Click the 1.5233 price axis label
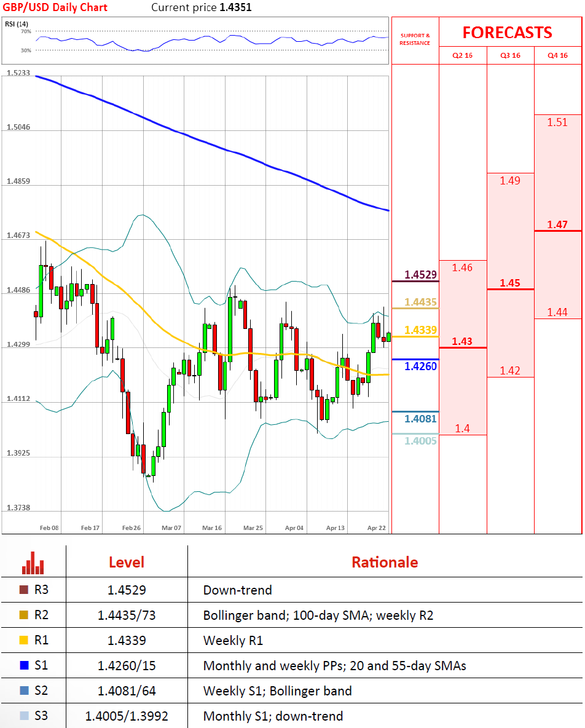Image resolution: width=585 pixels, height=728 pixels. coord(18,73)
